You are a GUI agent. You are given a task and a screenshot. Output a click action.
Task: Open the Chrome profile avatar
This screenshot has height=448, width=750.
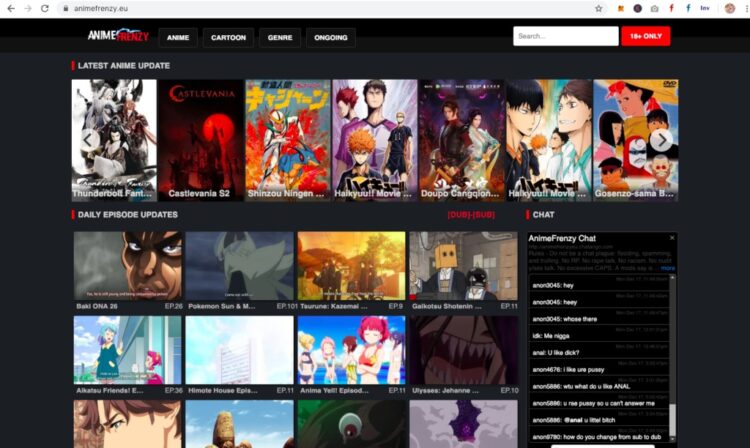tap(729, 8)
